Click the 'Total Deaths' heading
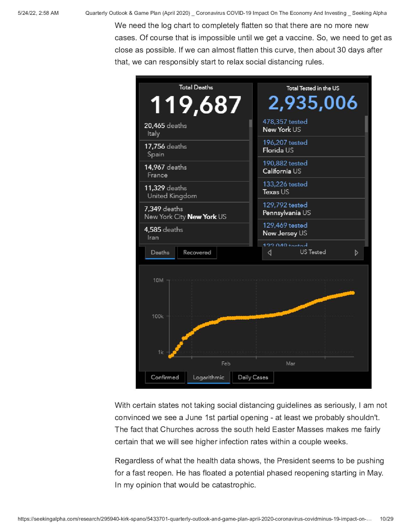 point(196,87)
